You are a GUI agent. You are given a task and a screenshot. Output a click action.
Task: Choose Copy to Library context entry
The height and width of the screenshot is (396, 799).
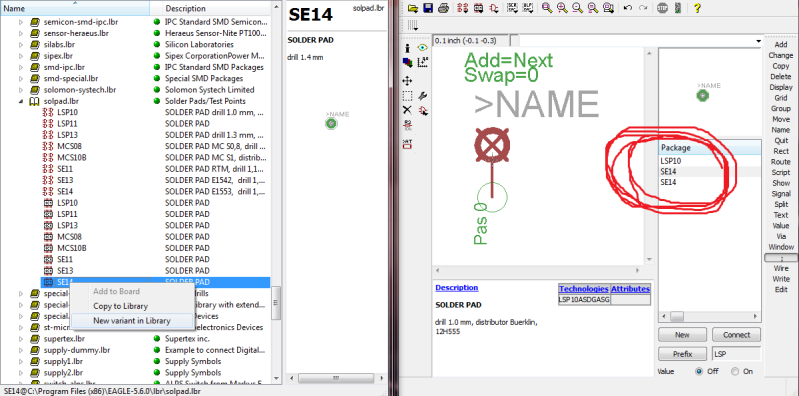point(120,306)
